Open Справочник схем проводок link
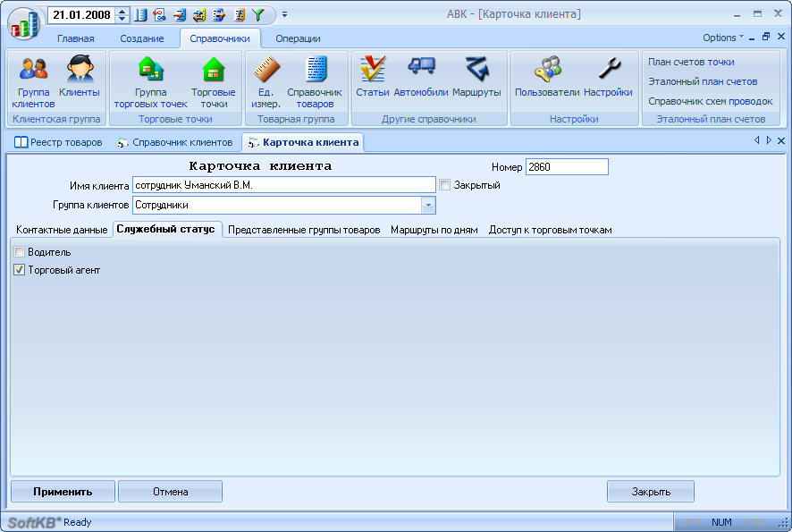The width and height of the screenshot is (792, 532). (710, 102)
